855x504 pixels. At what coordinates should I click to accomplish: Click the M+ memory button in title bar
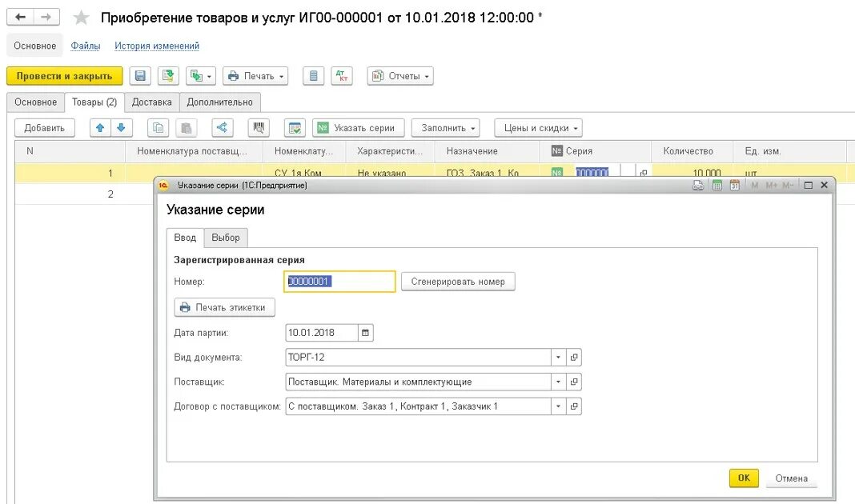point(771,186)
